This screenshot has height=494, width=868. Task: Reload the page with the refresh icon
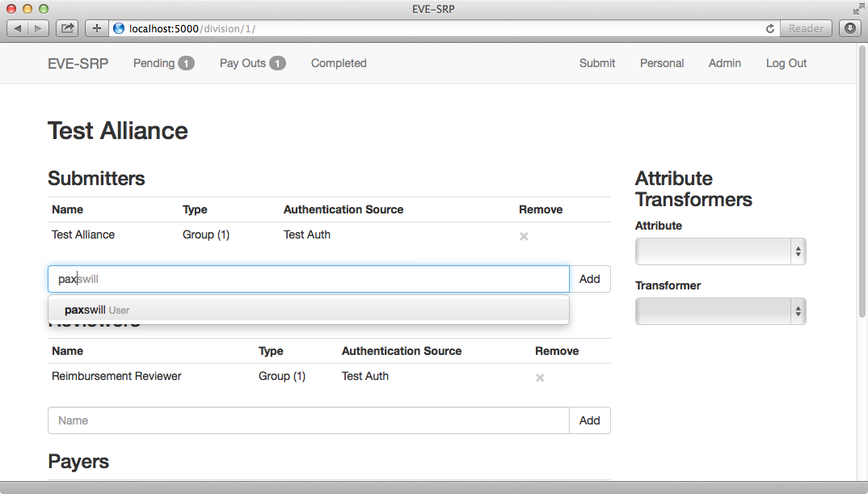[770, 28]
